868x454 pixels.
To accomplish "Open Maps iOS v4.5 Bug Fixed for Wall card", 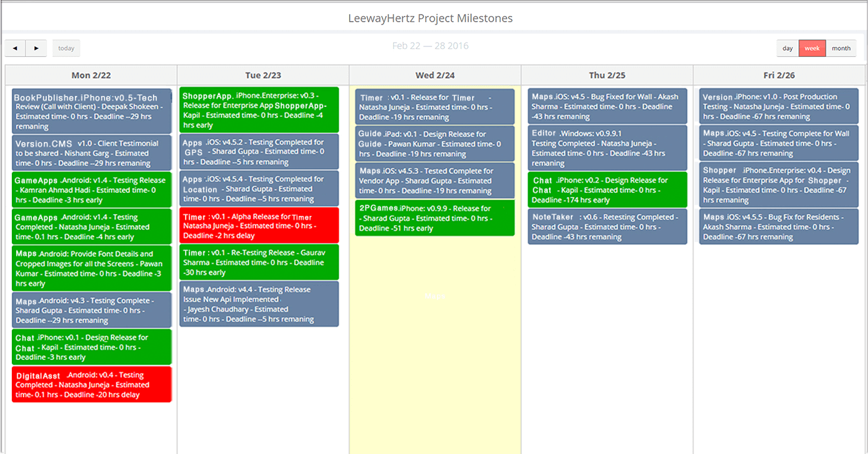I will [x=607, y=106].
